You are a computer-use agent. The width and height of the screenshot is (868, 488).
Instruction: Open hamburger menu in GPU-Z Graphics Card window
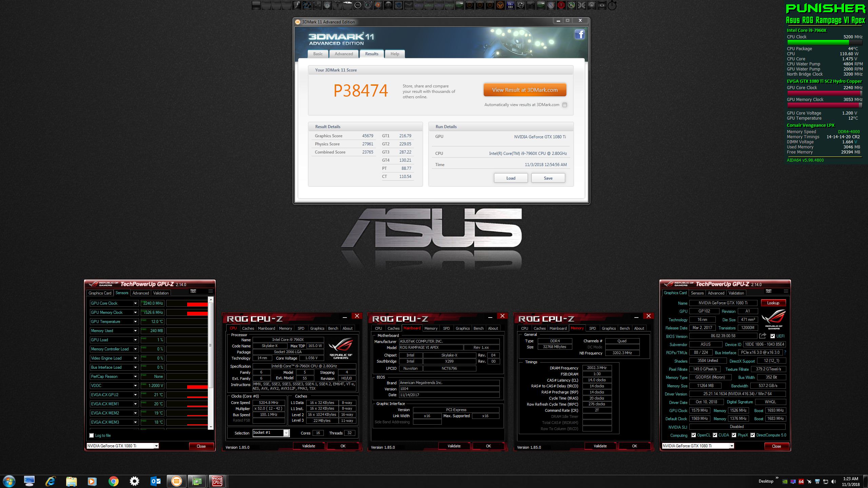pos(786,291)
